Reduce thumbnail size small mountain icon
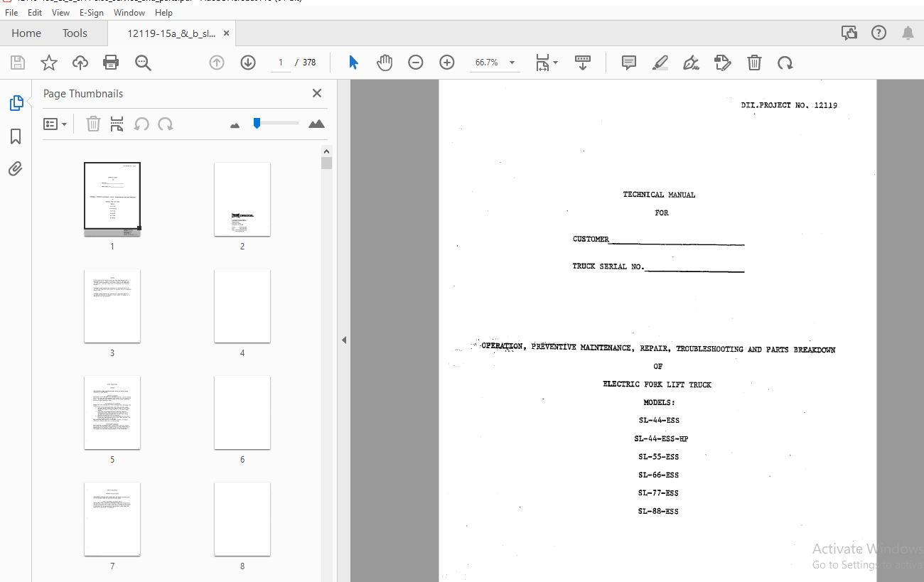The width and height of the screenshot is (924, 582). (235, 125)
